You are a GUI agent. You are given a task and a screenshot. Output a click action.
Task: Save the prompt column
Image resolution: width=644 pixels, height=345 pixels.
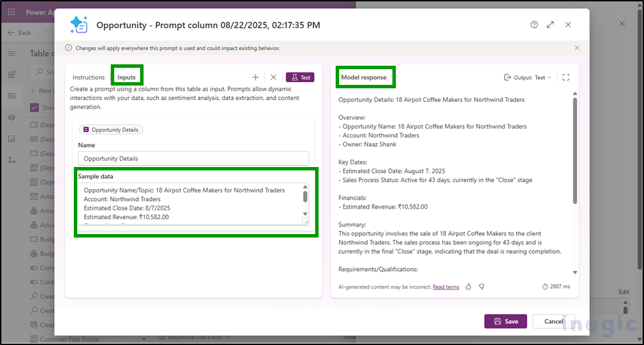506,321
